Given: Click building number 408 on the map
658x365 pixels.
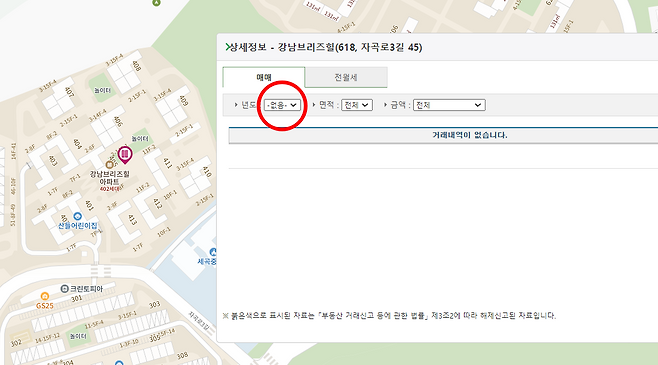Looking at the screenshot, I should [136, 66].
